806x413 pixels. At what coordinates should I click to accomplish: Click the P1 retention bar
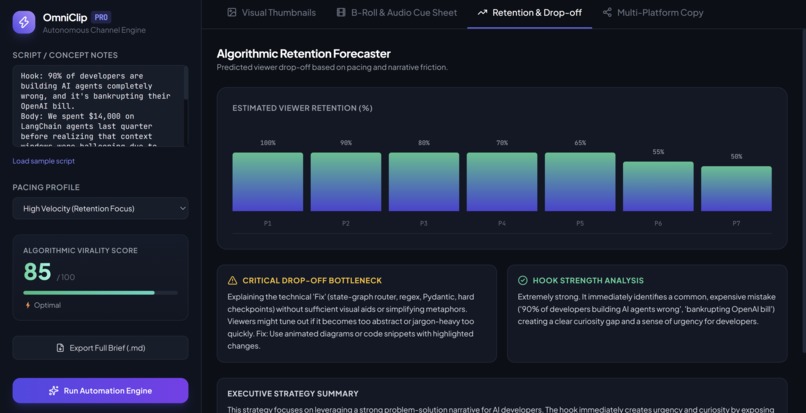pyautogui.click(x=267, y=182)
